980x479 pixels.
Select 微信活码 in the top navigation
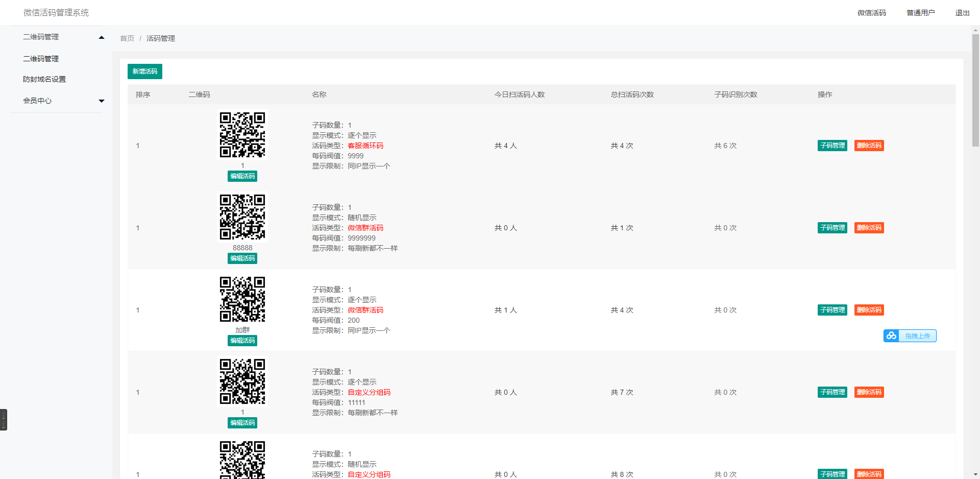[x=871, y=13]
